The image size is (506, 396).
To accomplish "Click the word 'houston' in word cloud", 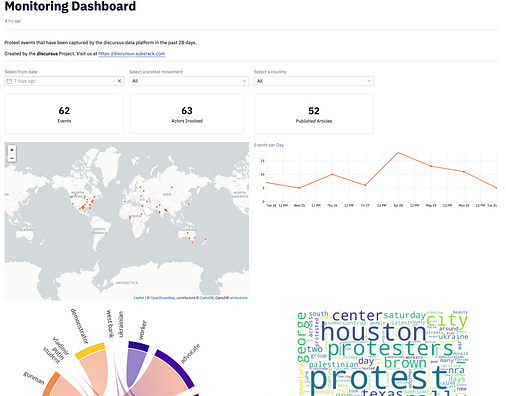I will click(373, 332).
